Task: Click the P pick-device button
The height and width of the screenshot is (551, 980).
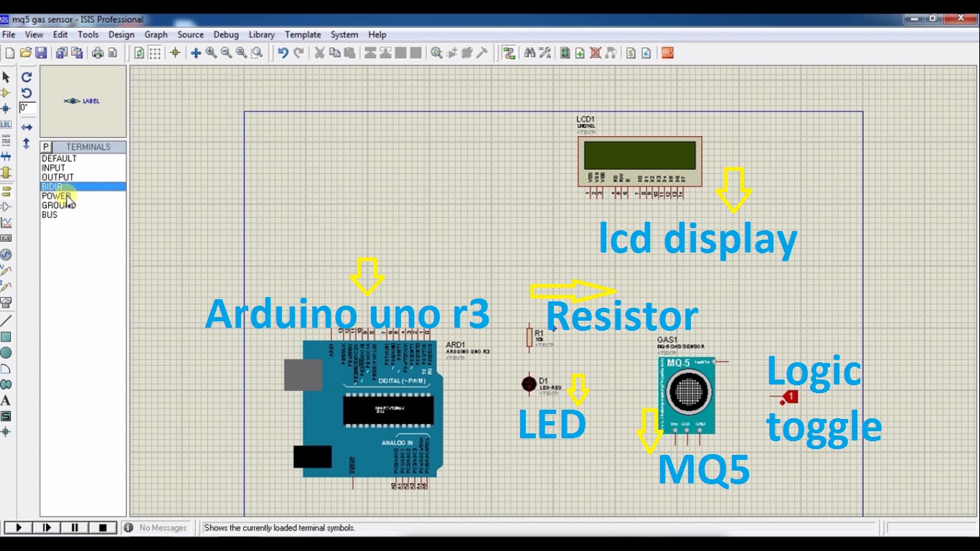Action: click(44, 146)
